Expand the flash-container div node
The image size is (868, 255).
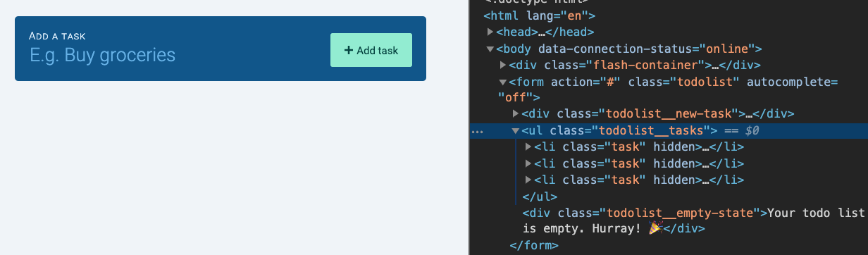click(x=503, y=65)
